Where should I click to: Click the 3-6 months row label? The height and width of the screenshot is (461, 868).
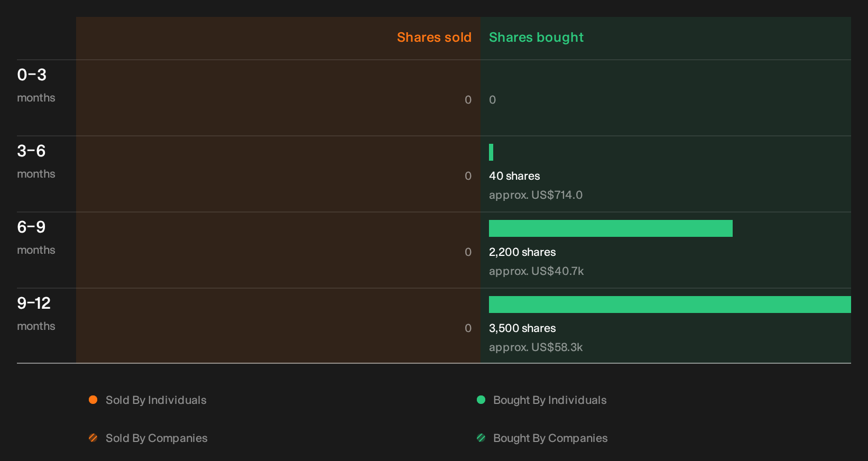(36, 162)
